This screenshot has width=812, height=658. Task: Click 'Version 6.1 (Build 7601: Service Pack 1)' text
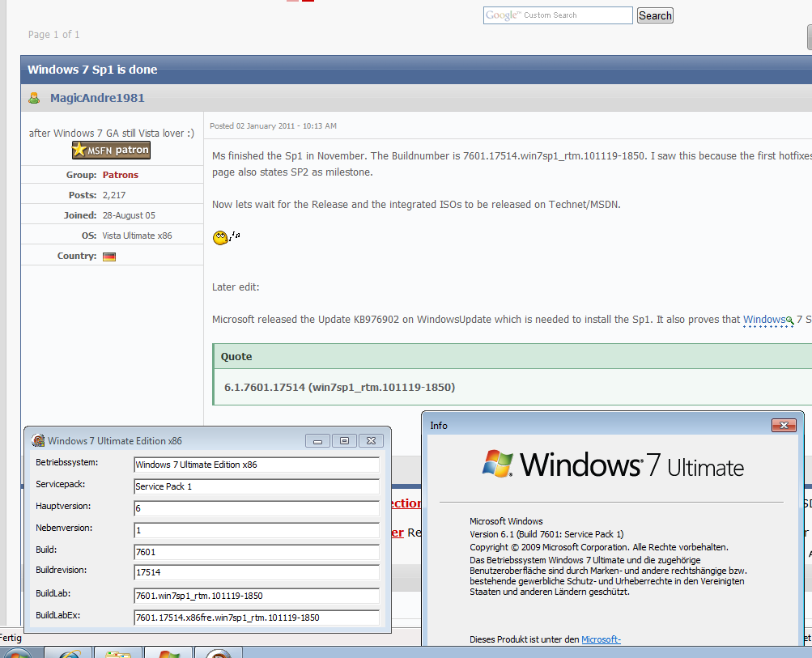click(546, 534)
